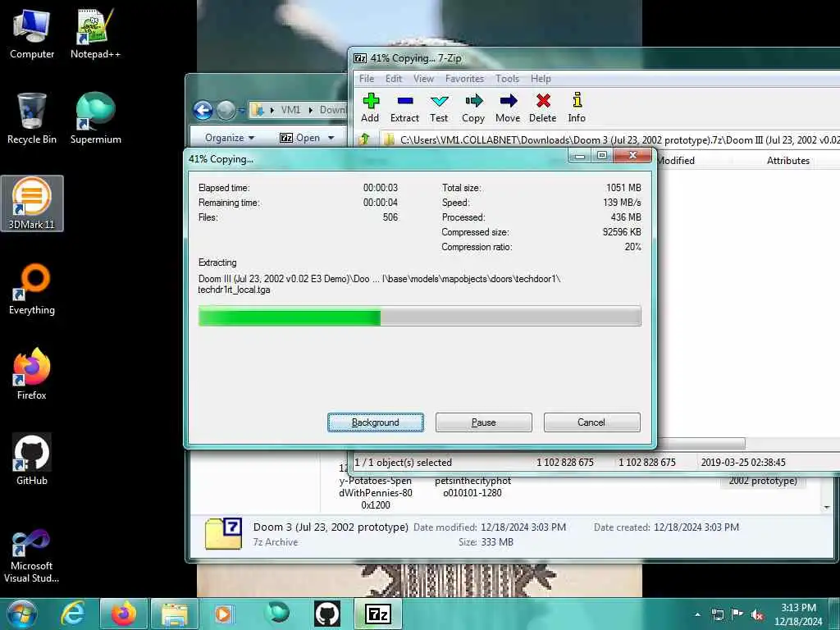Click the network tray icon
The height and width of the screenshot is (630, 840).
click(x=717, y=615)
